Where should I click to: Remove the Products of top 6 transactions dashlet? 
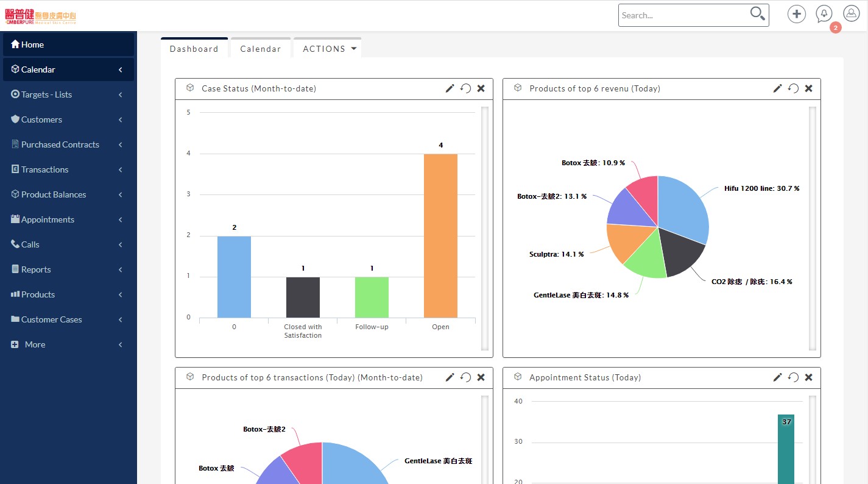point(481,377)
